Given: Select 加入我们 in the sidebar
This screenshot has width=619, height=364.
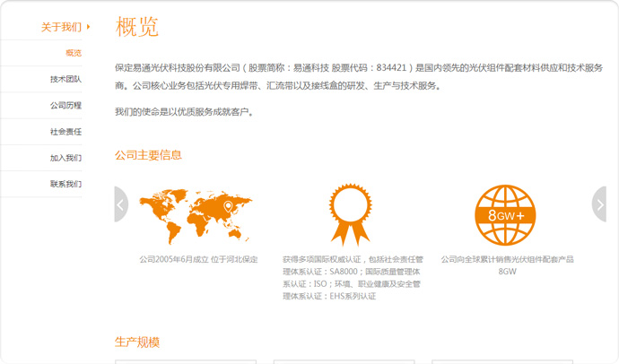Looking at the screenshot, I should pyautogui.click(x=65, y=158).
